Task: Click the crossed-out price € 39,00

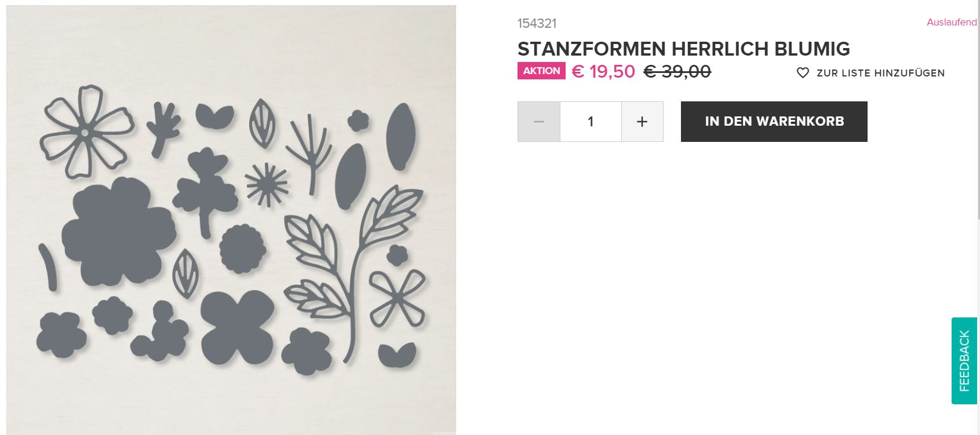Action: pos(677,71)
